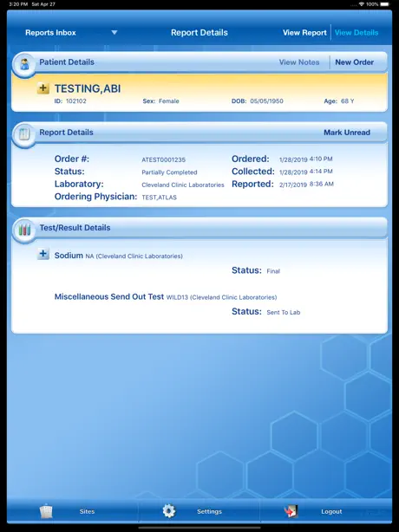Open Settings gear icon
399x532 pixels.
[x=169, y=511]
